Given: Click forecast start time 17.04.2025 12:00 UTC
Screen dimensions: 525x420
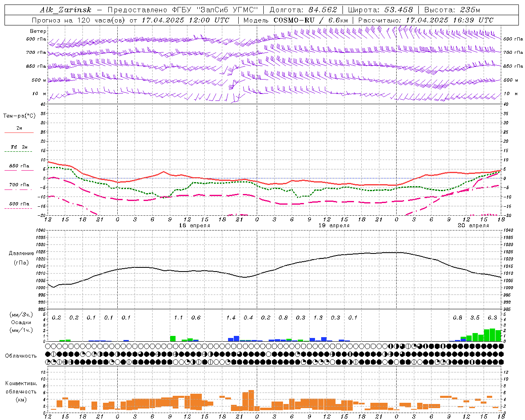Looking at the screenshot, I should tap(185, 20).
